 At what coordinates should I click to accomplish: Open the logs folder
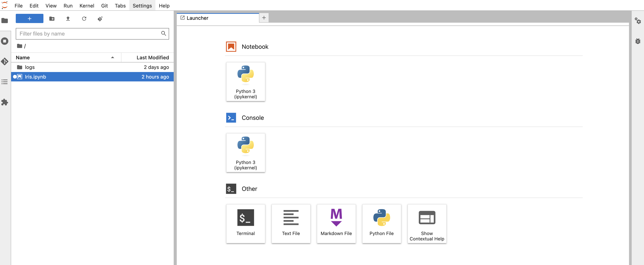coord(30,67)
